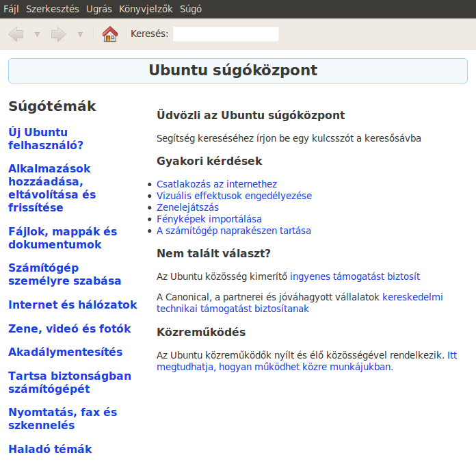Screen dimensions: 476x466
Task: Open the Szerkesztés menu
Action: (x=53, y=9)
